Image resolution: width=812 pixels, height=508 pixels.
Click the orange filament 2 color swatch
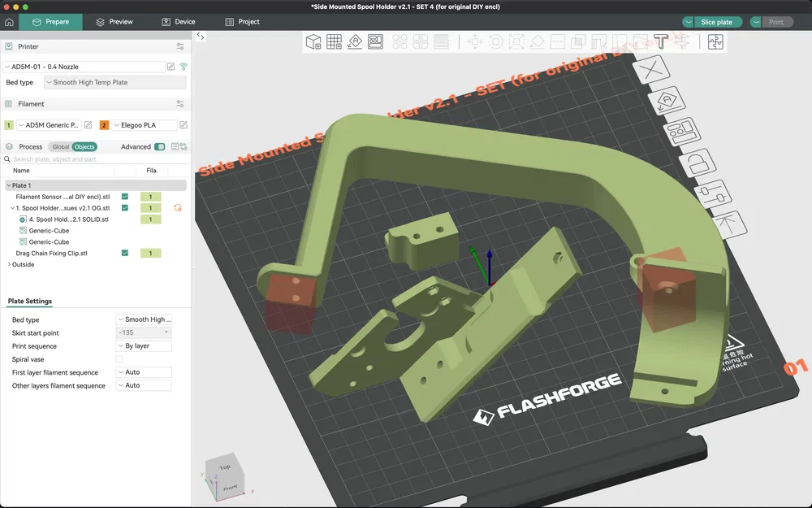pyautogui.click(x=104, y=125)
